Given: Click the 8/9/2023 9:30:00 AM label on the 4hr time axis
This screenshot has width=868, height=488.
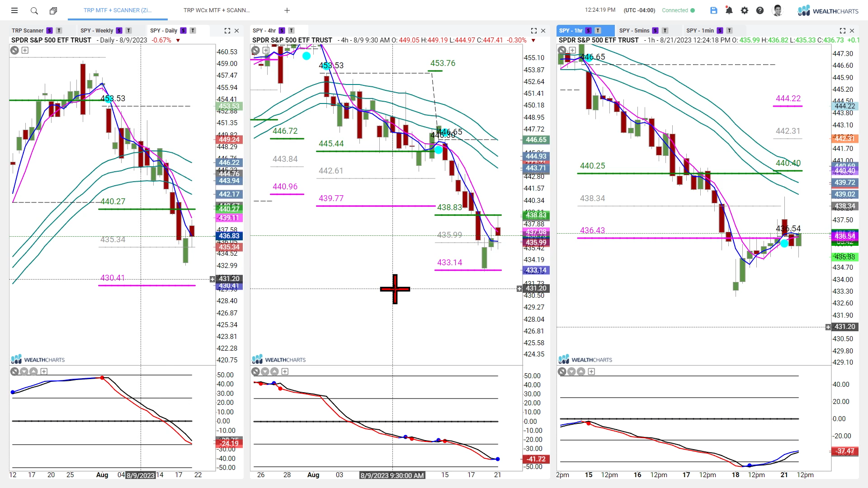Looking at the screenshot, I should tap(392, 475).
